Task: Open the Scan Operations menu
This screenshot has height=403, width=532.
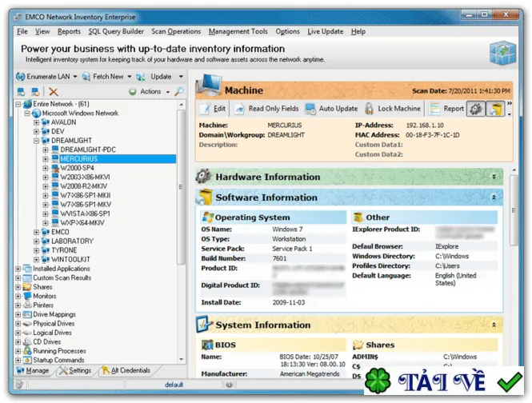Action: coord(176,31)
